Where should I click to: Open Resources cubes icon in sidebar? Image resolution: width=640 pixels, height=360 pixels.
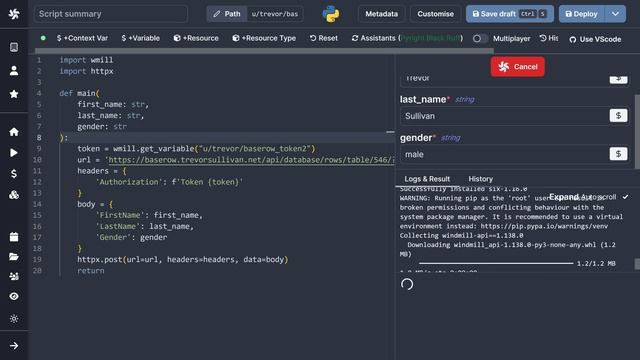point(14,195)
